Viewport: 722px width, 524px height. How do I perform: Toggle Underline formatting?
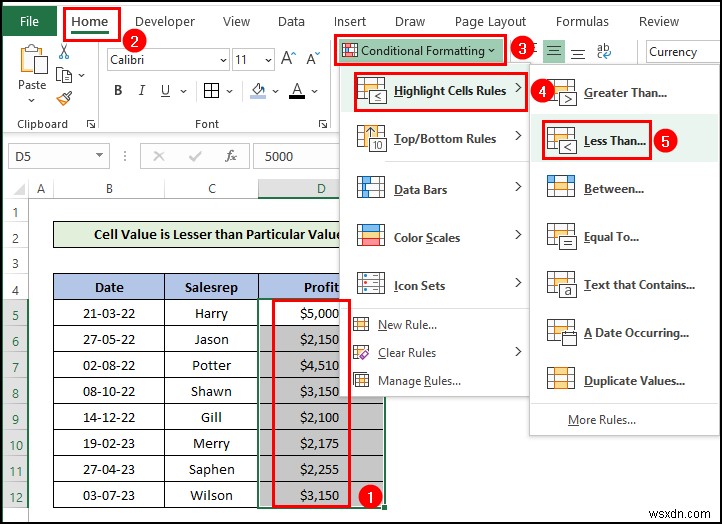tap(165, 91)
